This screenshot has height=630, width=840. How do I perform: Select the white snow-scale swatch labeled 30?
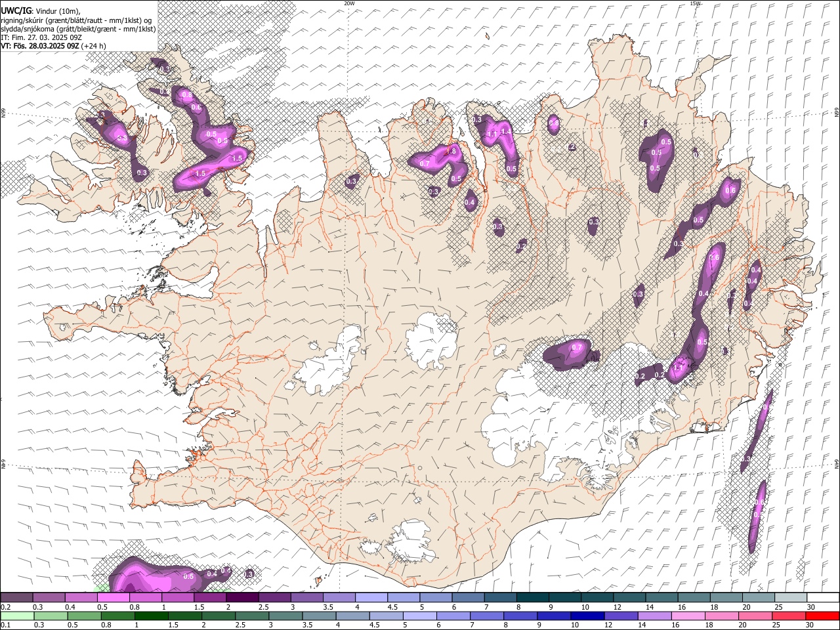click(822, 598)
